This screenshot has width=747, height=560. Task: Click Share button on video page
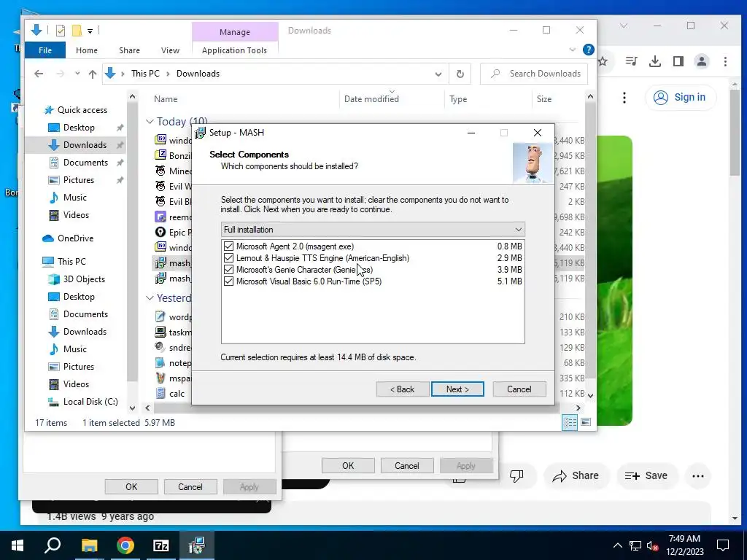[x=576, y=475]
